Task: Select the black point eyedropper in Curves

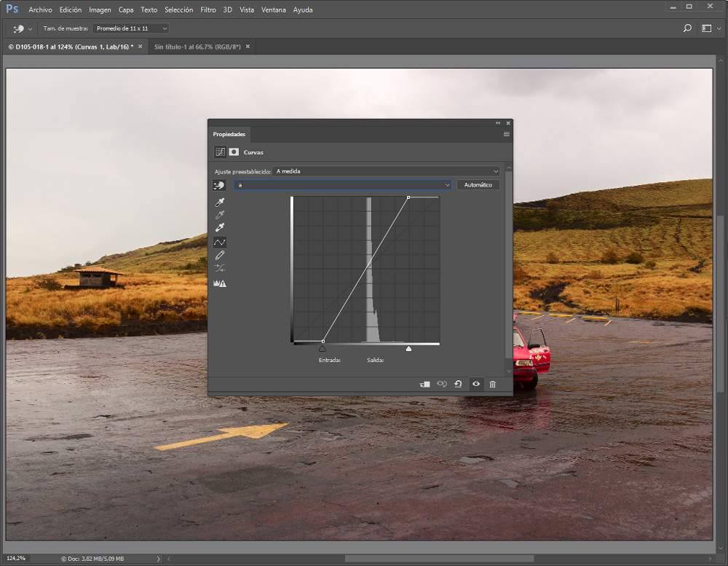Action: pos(219,203)
